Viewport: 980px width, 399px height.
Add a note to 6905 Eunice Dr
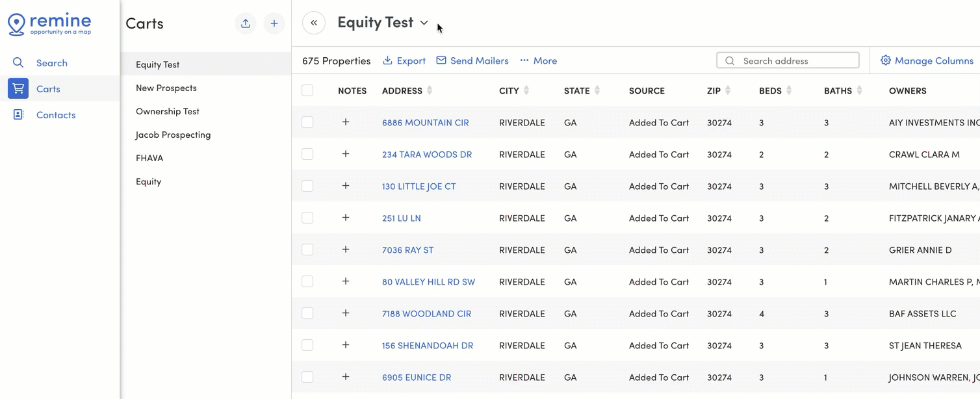pyautogui.click(x=346, y=376)
